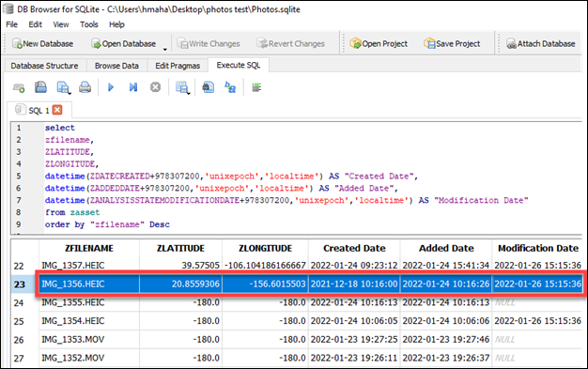This screenshot has width=588, height=369.
Task: Expand the Save results view dropdown
Action: [x=182, y=87]
